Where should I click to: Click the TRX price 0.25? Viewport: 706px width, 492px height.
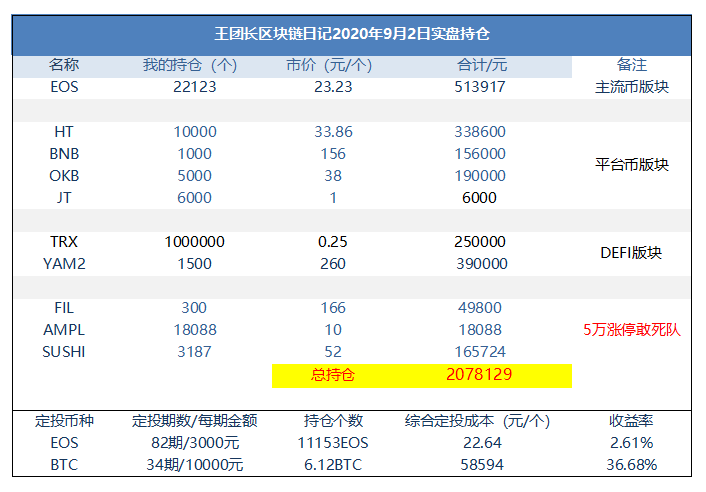[333, 242]
